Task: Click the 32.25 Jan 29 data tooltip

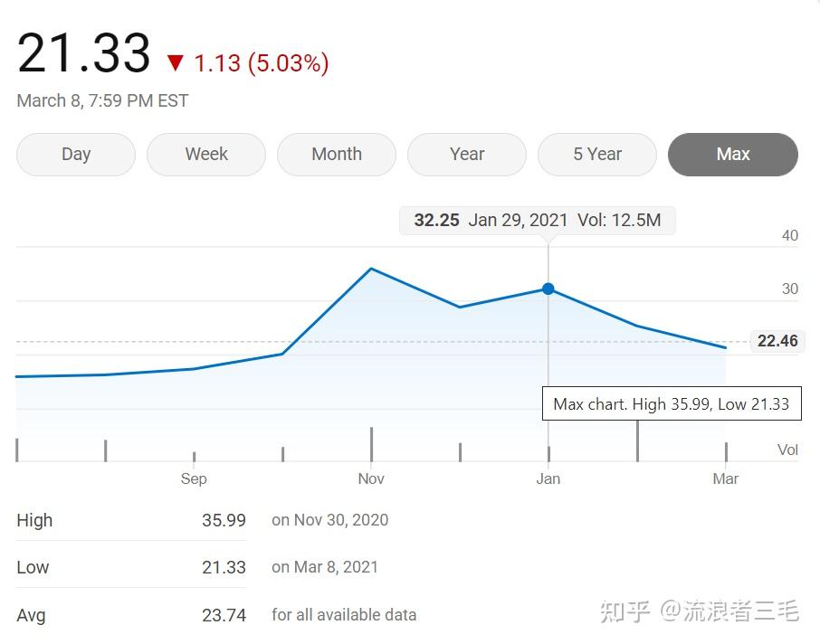Action: pyautogui.click(x=538, y=220)
